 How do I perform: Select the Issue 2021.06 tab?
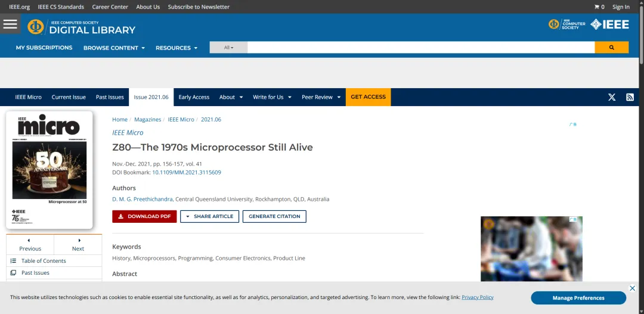coord(151,97)
